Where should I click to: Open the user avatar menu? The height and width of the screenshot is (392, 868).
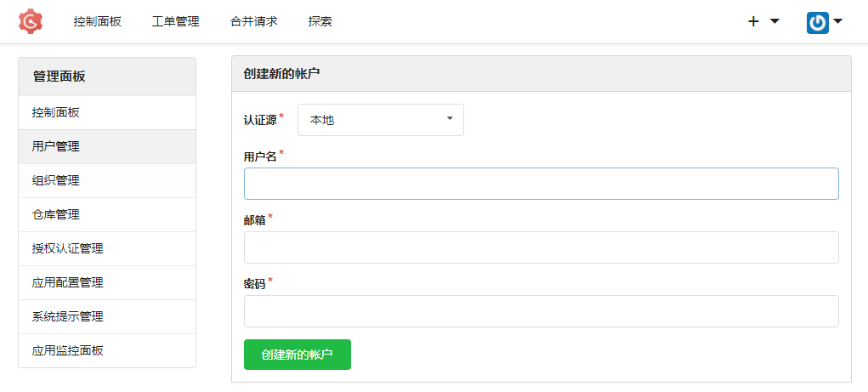824,21
